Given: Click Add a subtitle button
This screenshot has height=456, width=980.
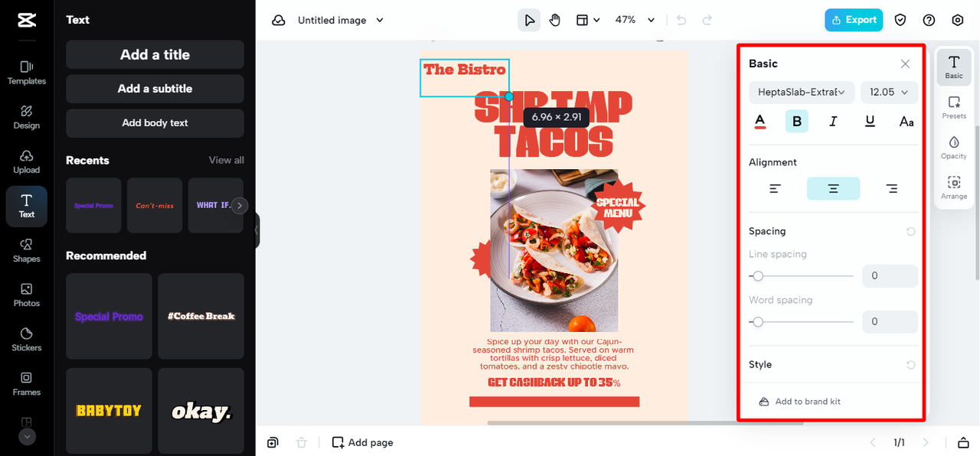Looking at the screenshot, I should (x=155, y=89).
